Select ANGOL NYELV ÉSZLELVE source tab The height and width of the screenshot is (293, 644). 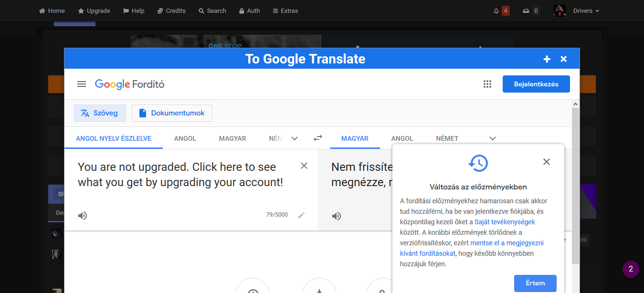pyautogui.click(x=114, y=138)
